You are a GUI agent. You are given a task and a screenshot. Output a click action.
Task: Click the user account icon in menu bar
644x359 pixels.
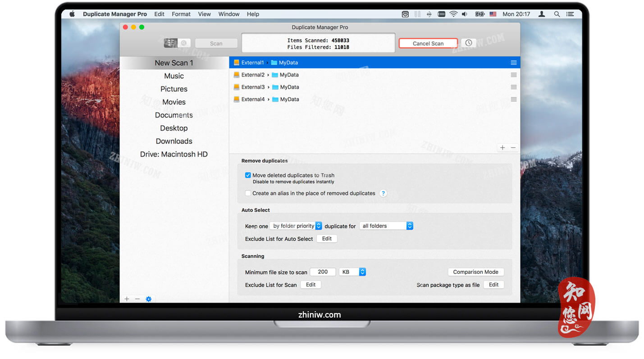542,14
